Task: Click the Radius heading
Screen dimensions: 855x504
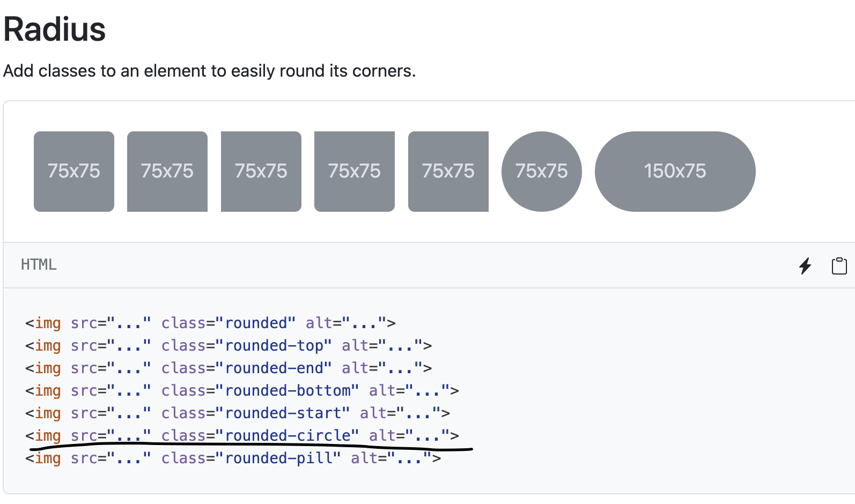Action: [55, 29]
